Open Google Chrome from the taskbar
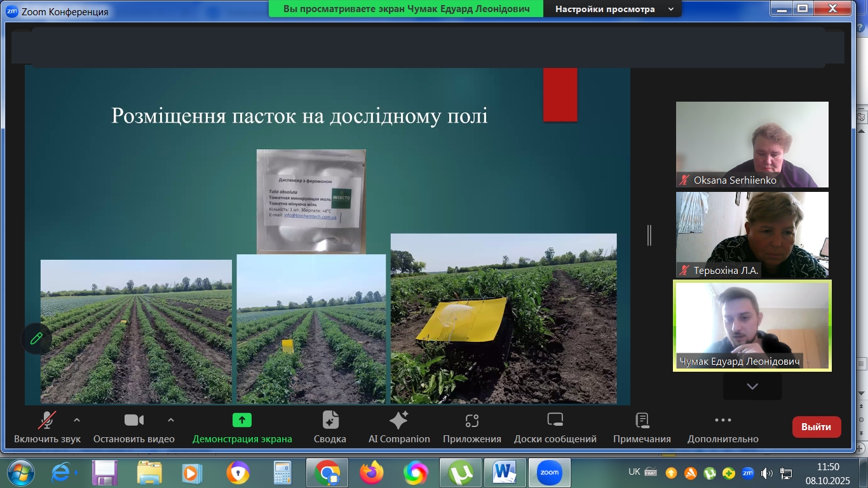 327,473
